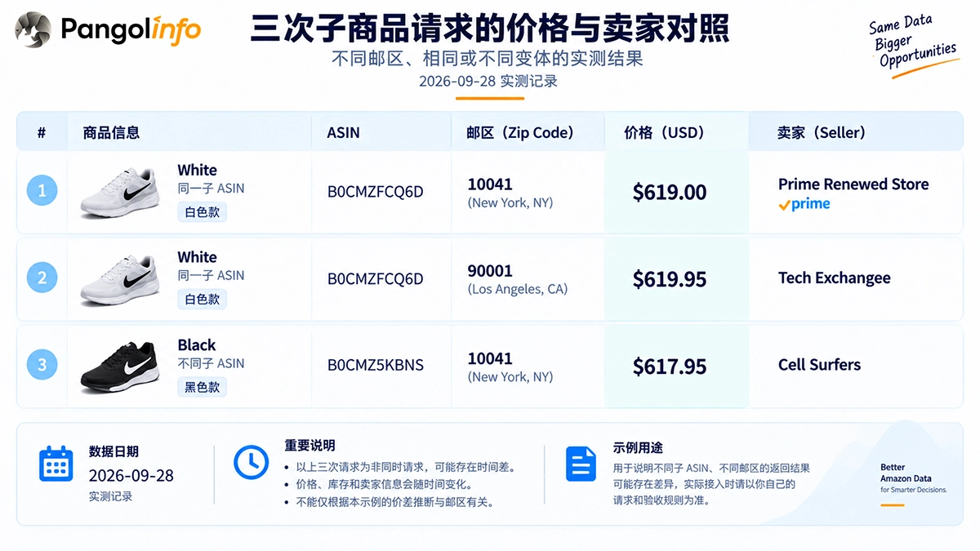Click the Black title in row 3
The height and width of the screenshot is (551, 980).
197,345
